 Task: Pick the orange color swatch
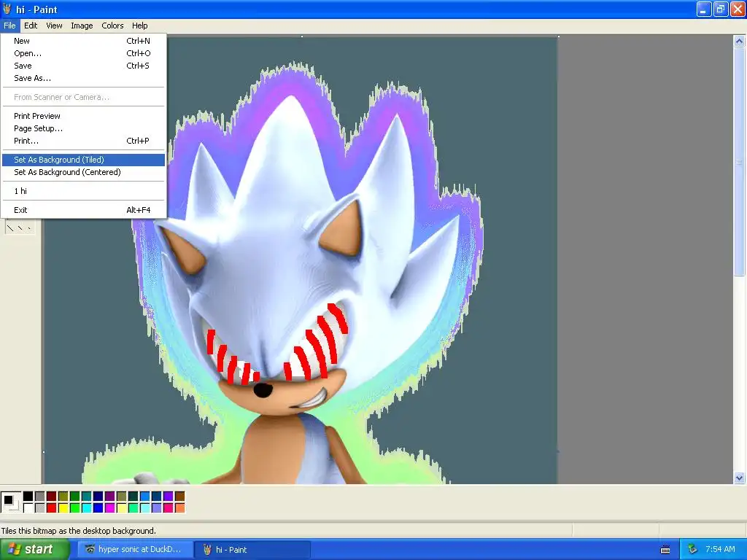(x=180, y=508)
